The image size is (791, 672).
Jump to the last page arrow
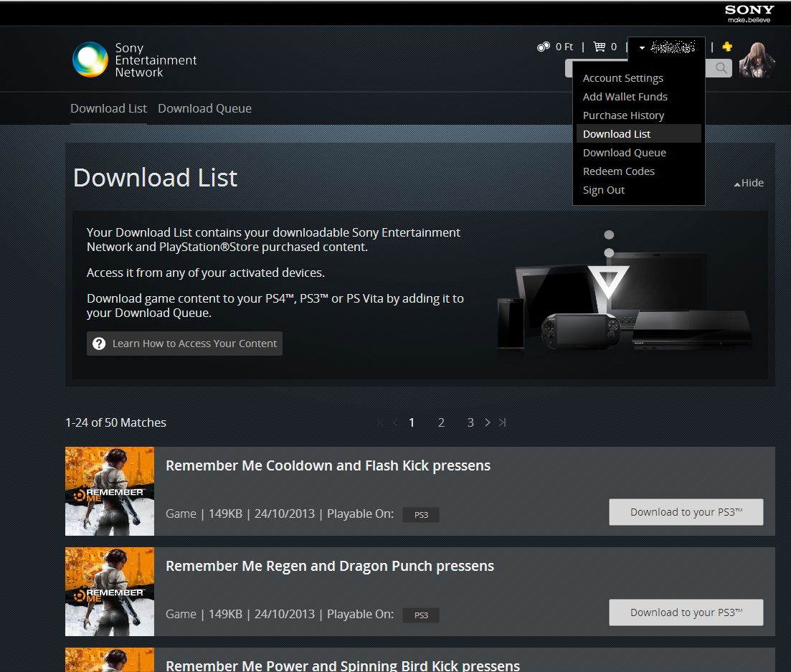click(503, 422)
